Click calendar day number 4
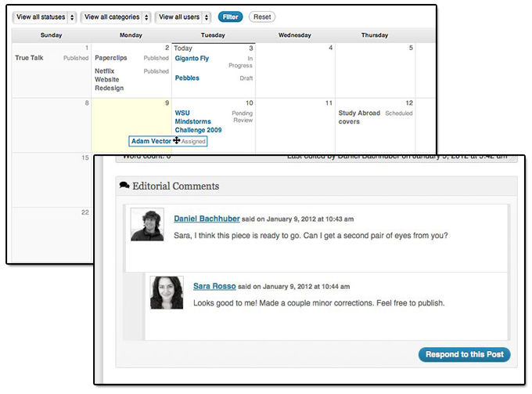 click(330, 48)
